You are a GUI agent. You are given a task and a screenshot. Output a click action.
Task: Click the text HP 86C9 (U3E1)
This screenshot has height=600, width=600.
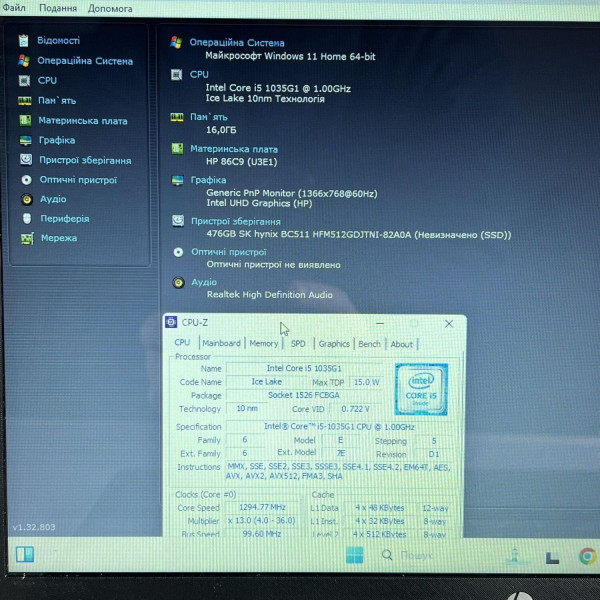click(241, 161)
